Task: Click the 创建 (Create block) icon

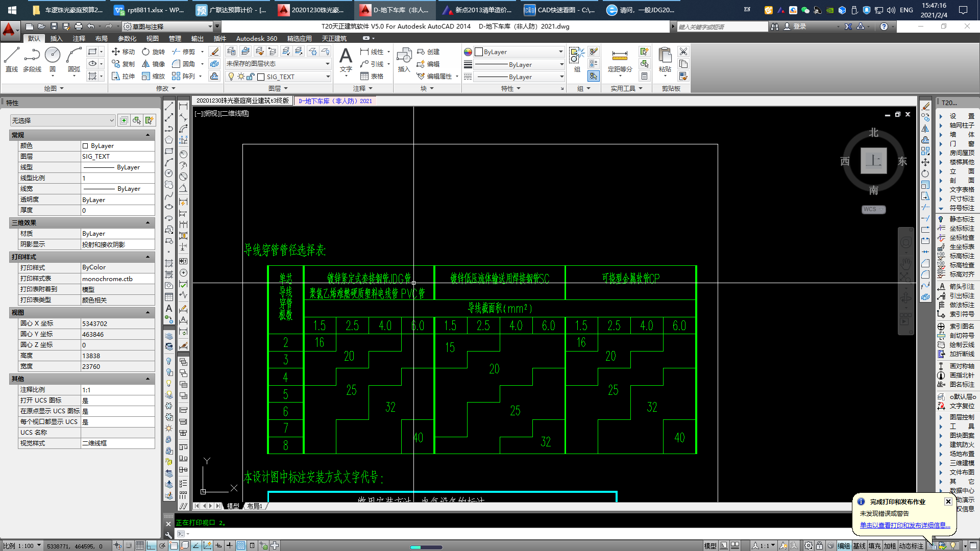Action: click(428, 52)
